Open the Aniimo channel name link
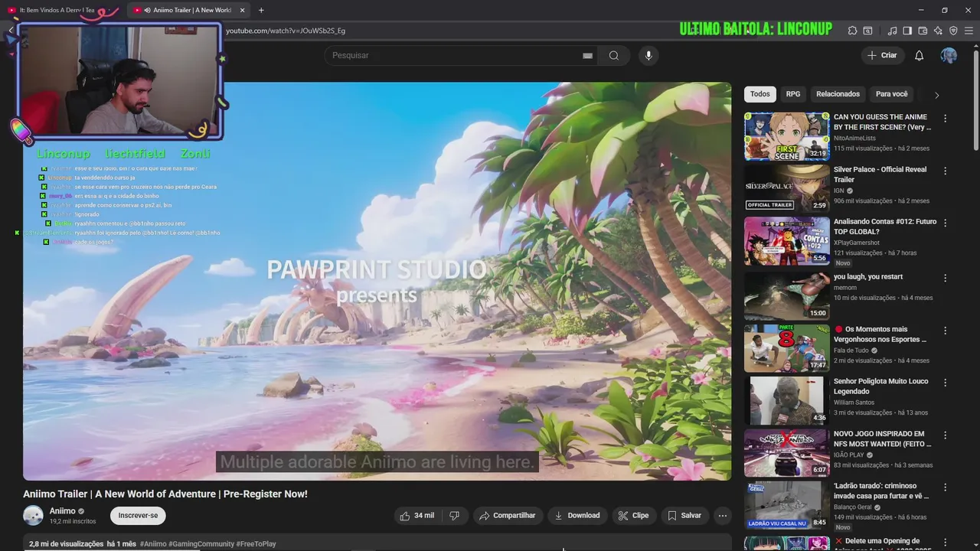This screenshot has height=551, width=980. click(x=63, y=511)
